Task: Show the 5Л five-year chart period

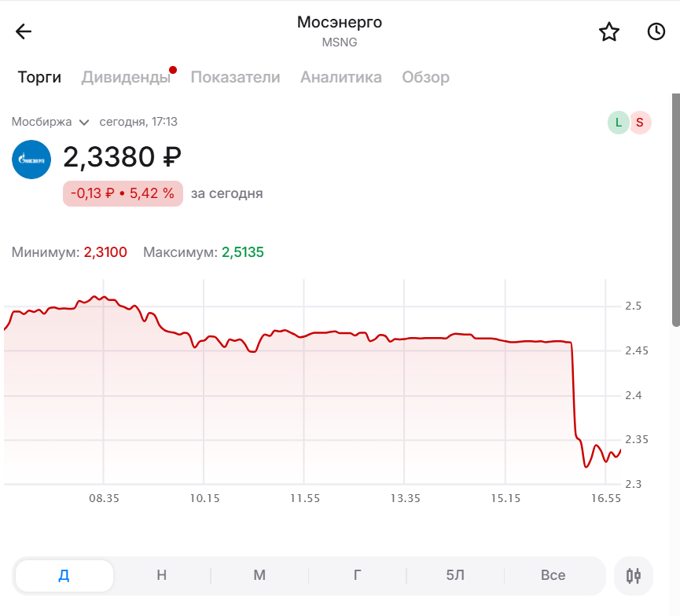Action: coord(455,575)
